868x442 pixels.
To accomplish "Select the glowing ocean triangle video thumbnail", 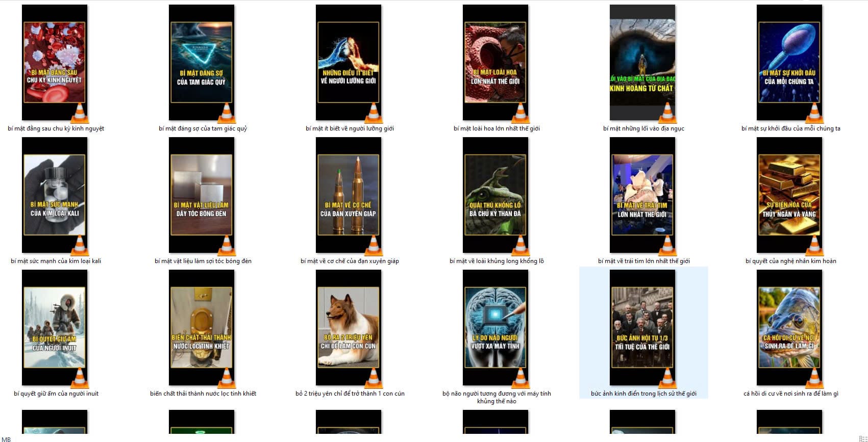I will [202, 63].
